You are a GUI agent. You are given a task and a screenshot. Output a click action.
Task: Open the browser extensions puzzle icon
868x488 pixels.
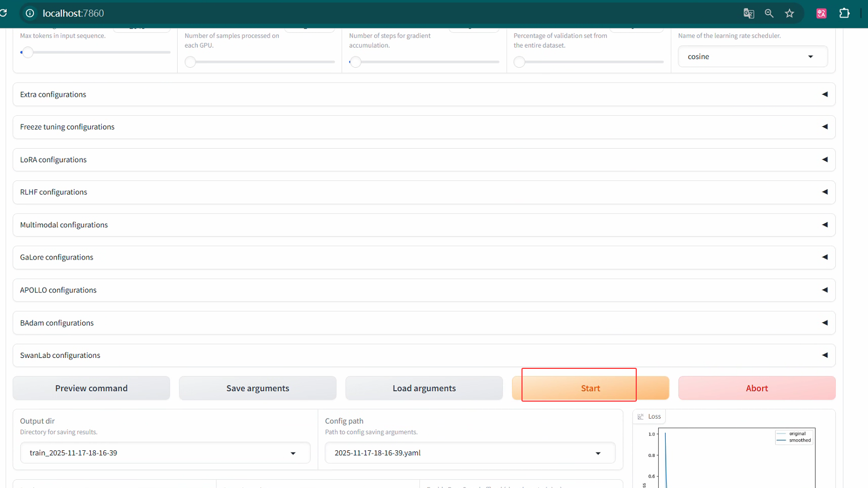click(844, 13)
